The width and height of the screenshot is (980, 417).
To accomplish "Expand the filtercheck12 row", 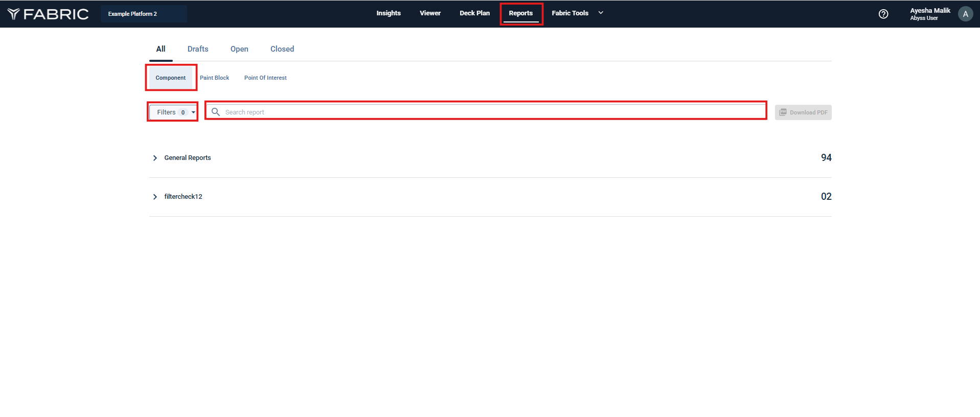I will (x=155, y=197).
